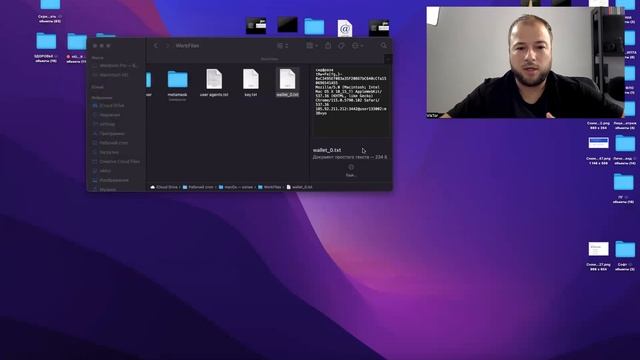The width and height of the screenshot is (640, 360).
Task: Click the Finder search magnifier icon
Action: pos(384,46)
